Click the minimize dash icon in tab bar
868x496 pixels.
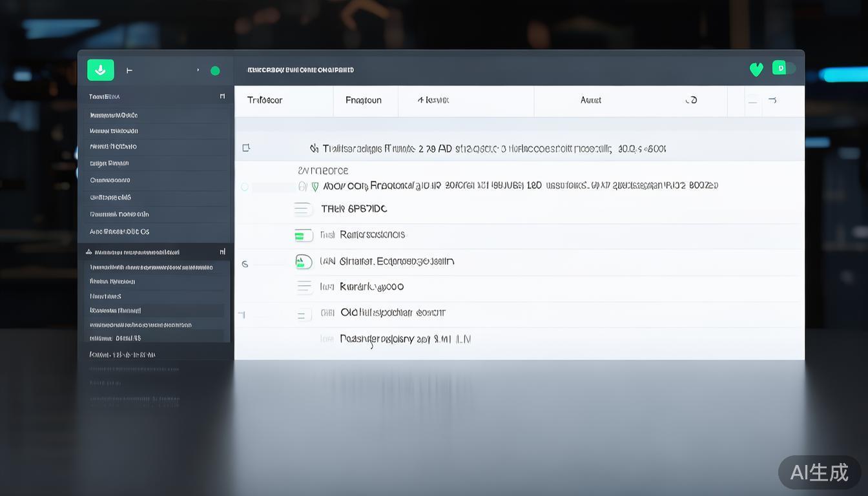point(752,101)
